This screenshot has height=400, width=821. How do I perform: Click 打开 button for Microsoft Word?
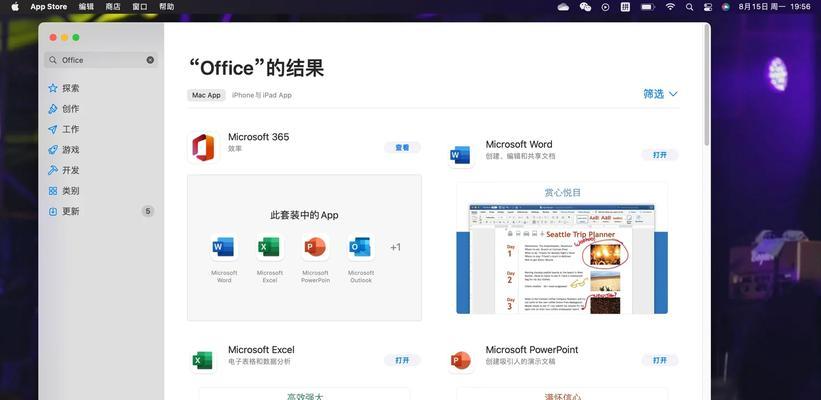660,155
